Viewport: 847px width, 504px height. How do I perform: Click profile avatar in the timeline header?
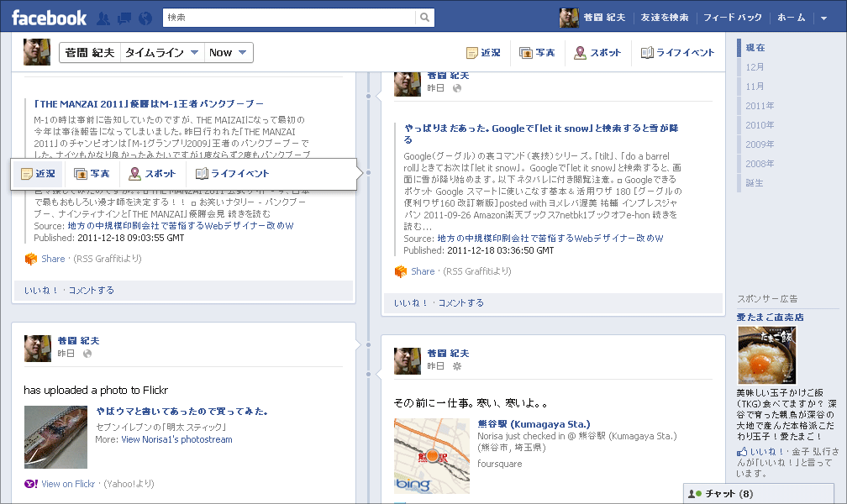pyautogui.click(x=37, y=52)
